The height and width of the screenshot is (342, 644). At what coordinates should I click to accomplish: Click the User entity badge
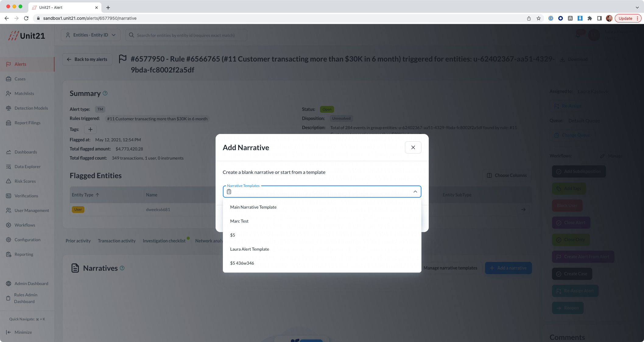click(x=78, y=210)
